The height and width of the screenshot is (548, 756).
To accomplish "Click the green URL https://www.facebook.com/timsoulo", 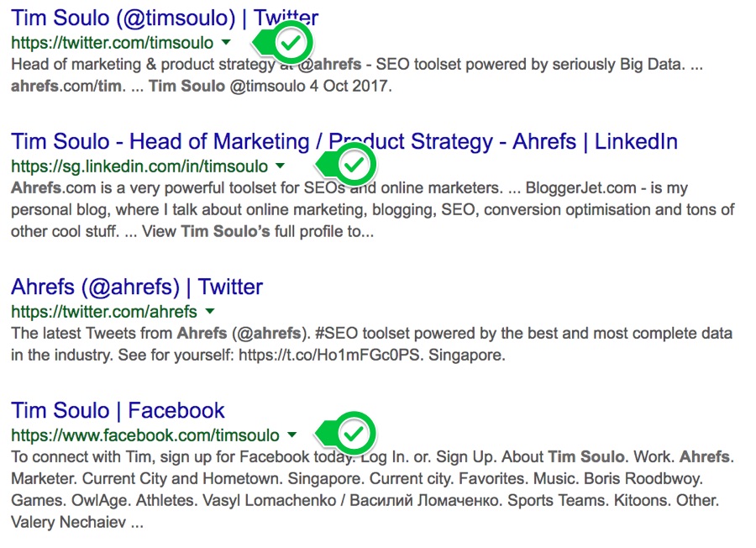I will pos(145,435).
